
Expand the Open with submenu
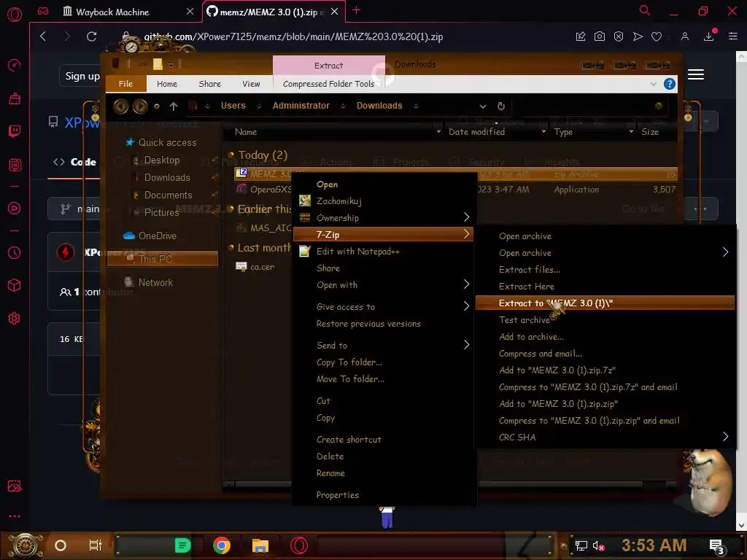click(x=466, y=285)
